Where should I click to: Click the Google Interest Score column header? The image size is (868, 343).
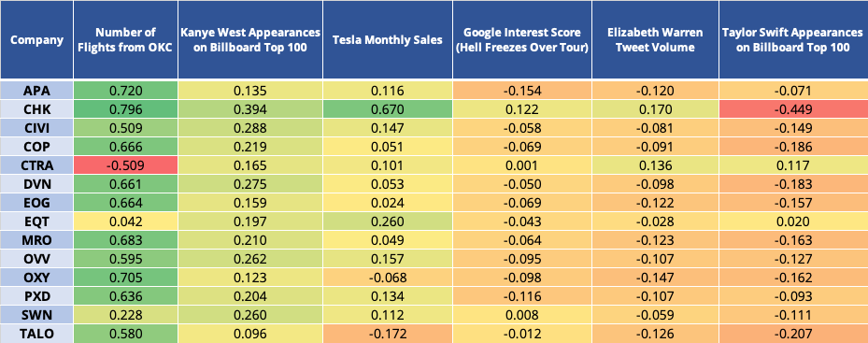522,40
